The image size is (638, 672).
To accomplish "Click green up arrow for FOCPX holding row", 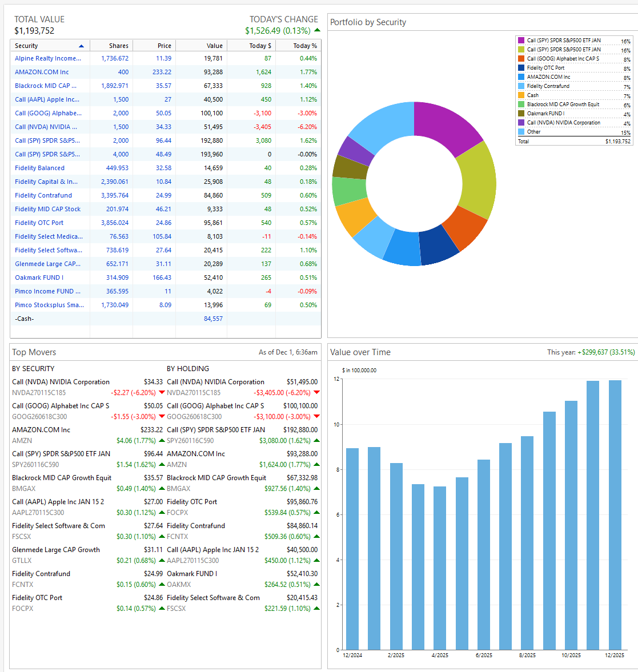I will (x=316, y=512).
